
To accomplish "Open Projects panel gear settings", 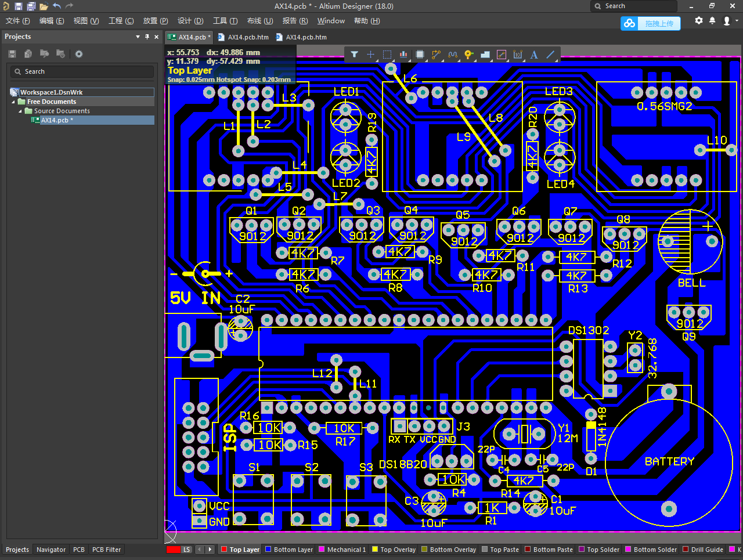I will tap(79, 54).
